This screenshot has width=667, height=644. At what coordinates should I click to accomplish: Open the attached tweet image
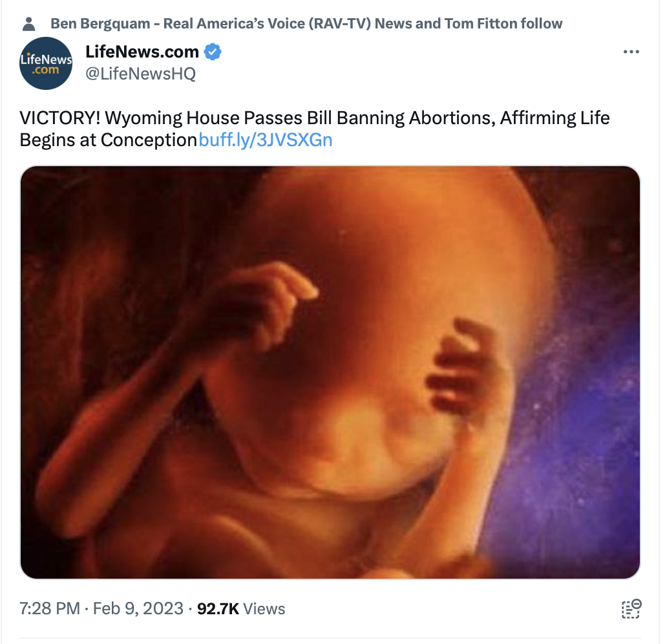(330, 372)
